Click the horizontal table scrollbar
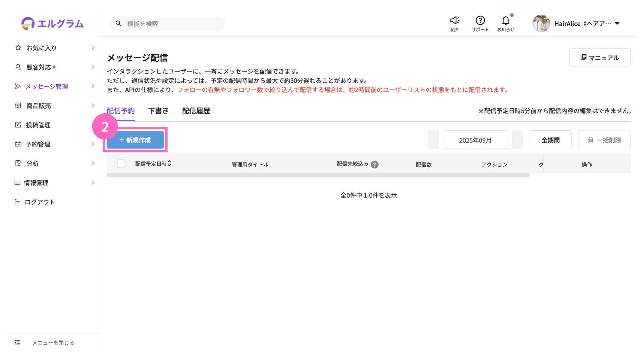Image resolution: width=644 pixels, height=362 pixels. pos(318,175)
